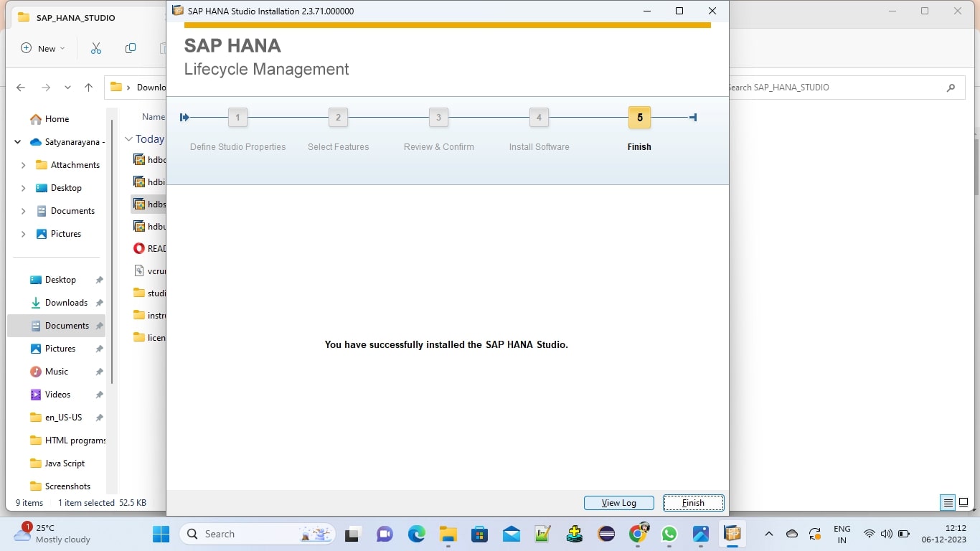Click the yellow installation progress bar
Viewport: 980px width, 551px height.
[x=447, y=22]
